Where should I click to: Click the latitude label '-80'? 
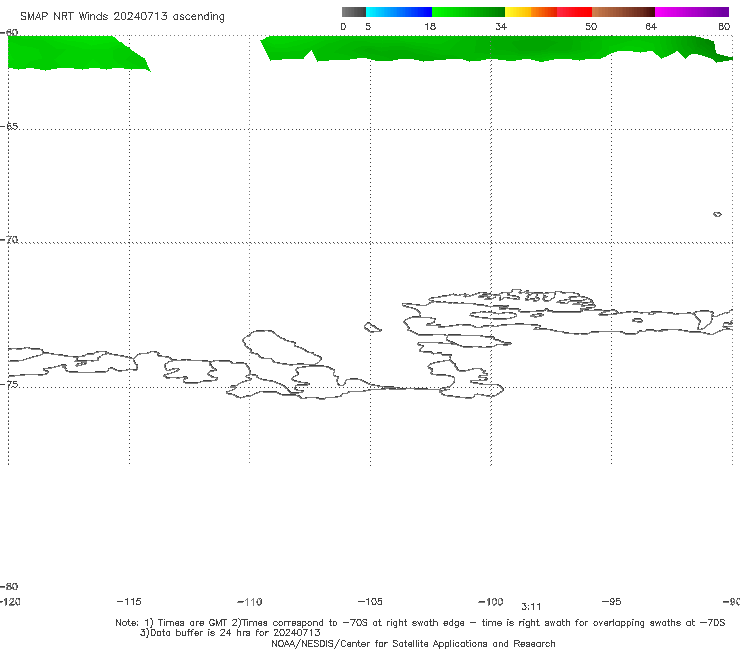tap(9, 586)
